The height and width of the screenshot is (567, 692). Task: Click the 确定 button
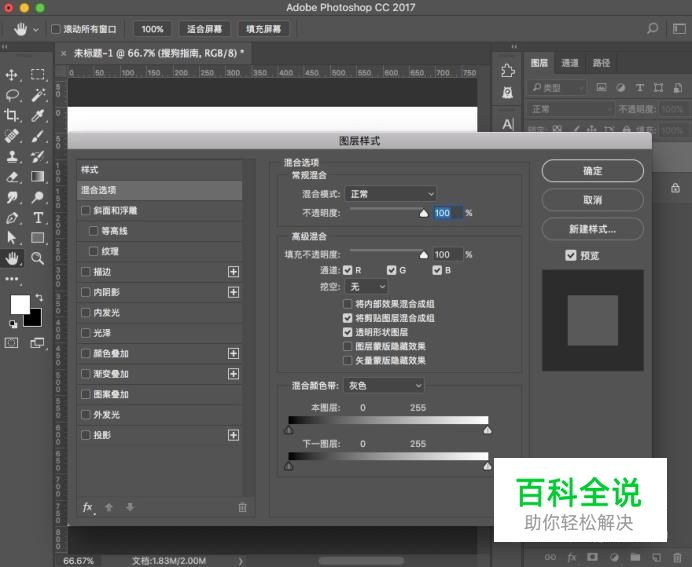tap(593, 171)
